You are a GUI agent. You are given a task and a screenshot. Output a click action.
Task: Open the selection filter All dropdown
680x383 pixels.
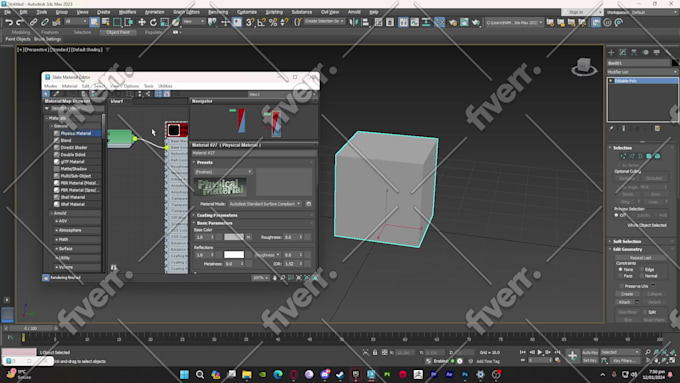(x=76, y=21)
